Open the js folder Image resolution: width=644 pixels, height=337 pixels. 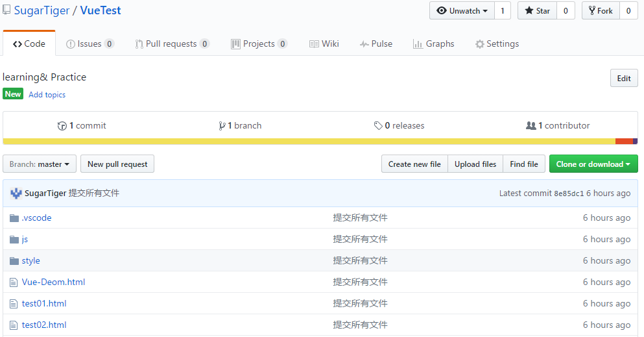(x=25, y=240)
